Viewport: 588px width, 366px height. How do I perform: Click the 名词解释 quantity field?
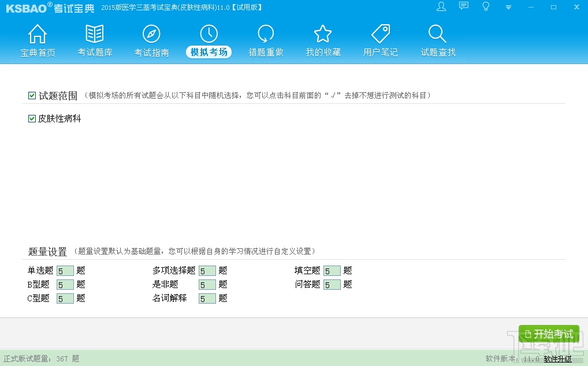tap(207, 298)
